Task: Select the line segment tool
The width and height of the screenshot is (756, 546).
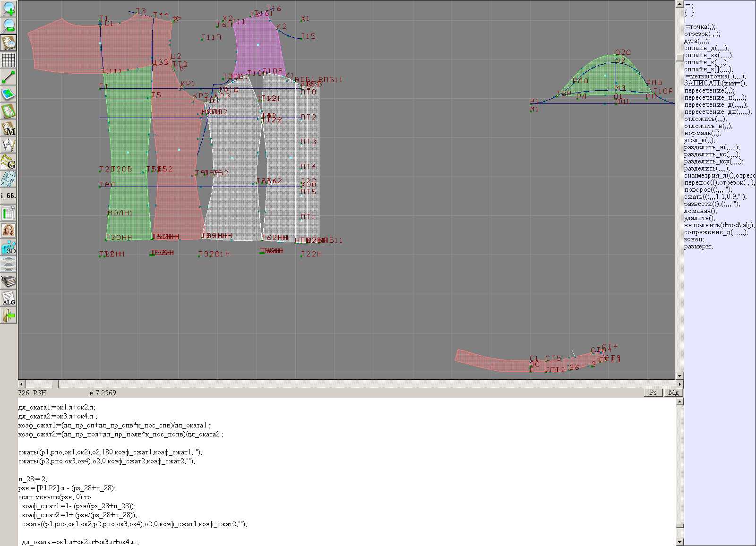Action: pyautogui.click(x=9, y=77)
